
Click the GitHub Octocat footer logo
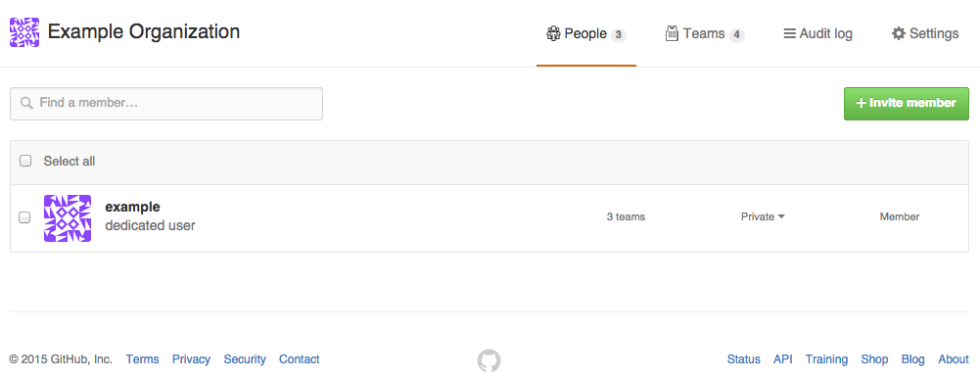click(489, 360)
